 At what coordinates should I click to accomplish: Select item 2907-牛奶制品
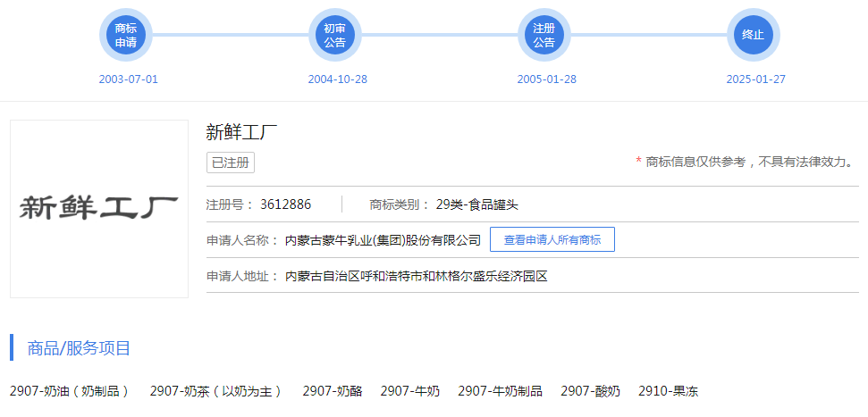(x=500, y=392)
